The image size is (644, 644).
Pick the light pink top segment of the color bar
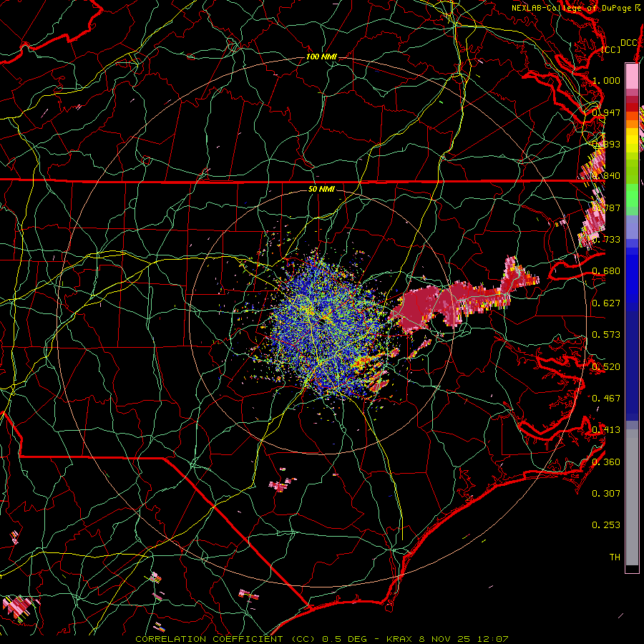tap(632, 76)
